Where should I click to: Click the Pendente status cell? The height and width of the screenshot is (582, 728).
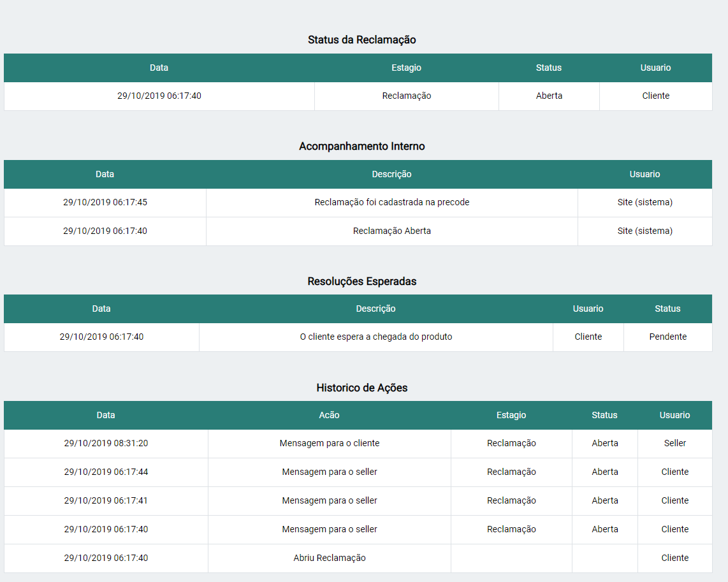pos(667,337)
